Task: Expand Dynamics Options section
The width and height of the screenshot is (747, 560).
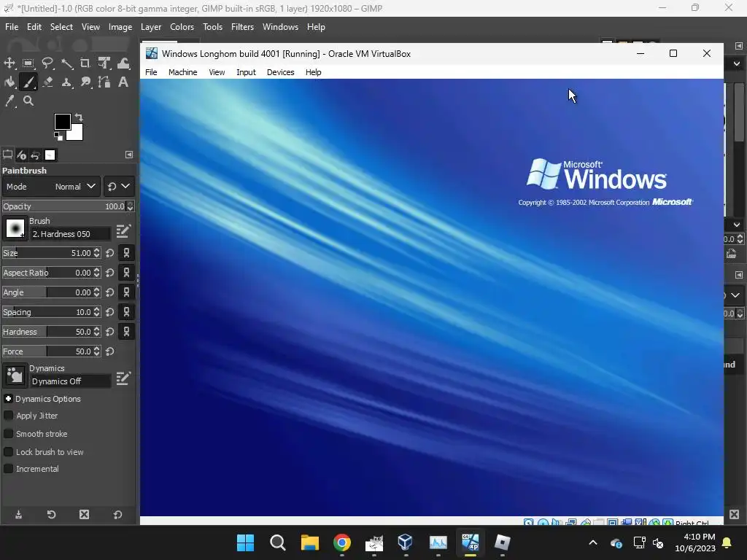Action: tap(8, 399)
